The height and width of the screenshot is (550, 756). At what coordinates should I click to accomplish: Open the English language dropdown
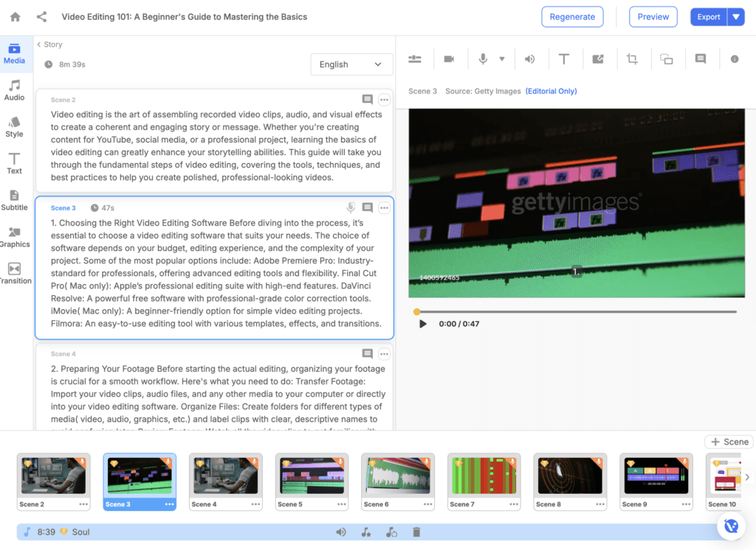click(351, 64)
